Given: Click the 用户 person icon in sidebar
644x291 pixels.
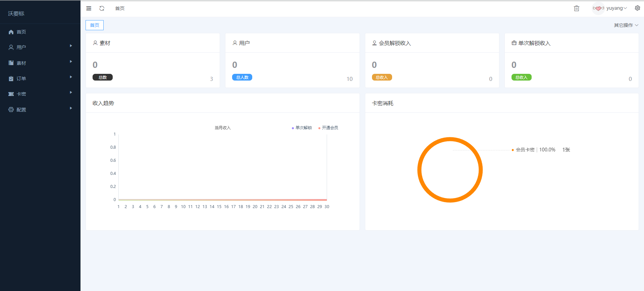Looking at the screenshot, I should (x=11, y=47).
